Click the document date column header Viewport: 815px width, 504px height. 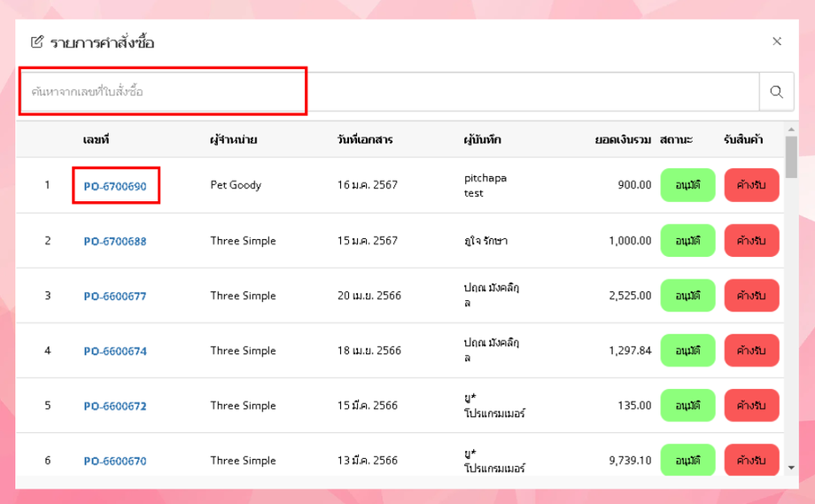[365, 140]
